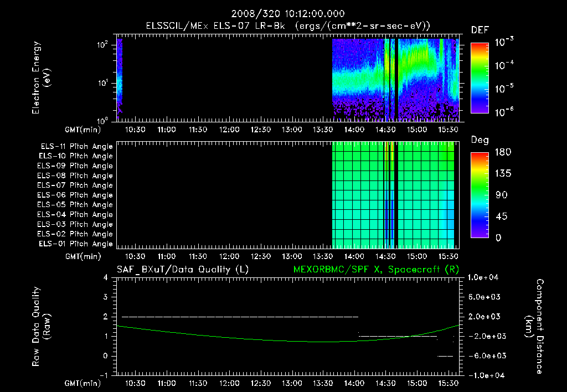This screenshot has width=567, height=392.
Task: Click the SAF_BXuT/Data Quality (L) legend
Action: (183, 270)
